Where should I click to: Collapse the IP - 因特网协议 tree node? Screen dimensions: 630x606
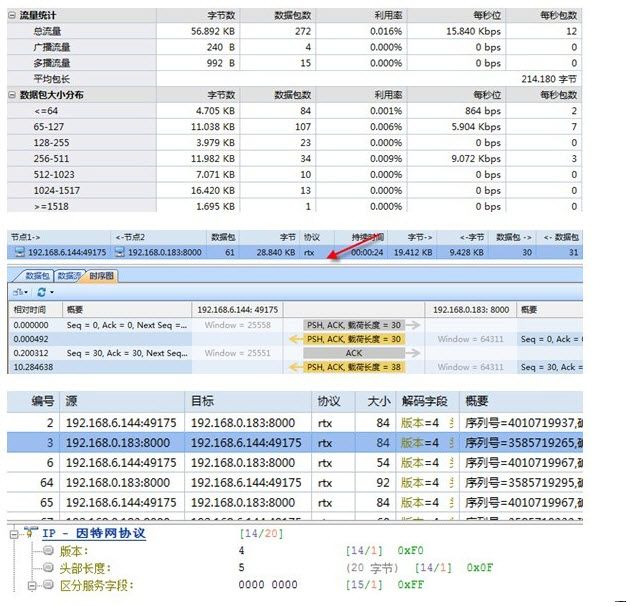click(14, 534)
